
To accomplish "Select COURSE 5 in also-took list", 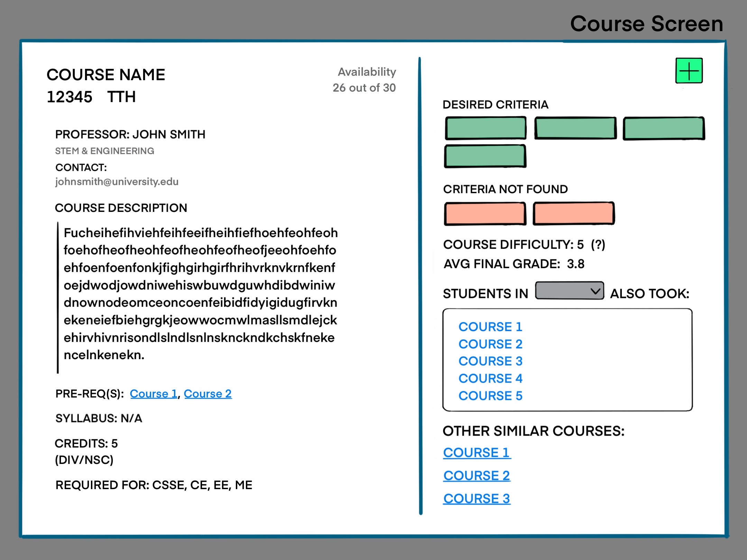I will point(490,396).
